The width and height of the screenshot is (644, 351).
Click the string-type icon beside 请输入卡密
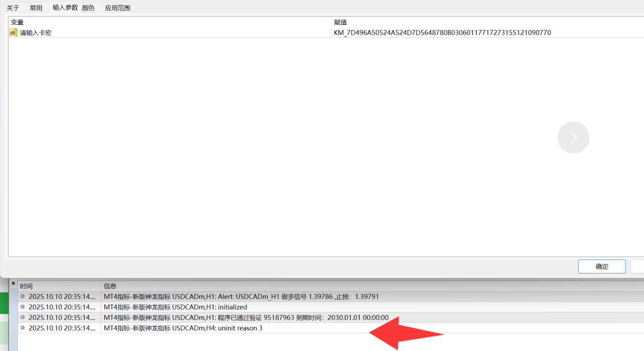tap(13, 33)
